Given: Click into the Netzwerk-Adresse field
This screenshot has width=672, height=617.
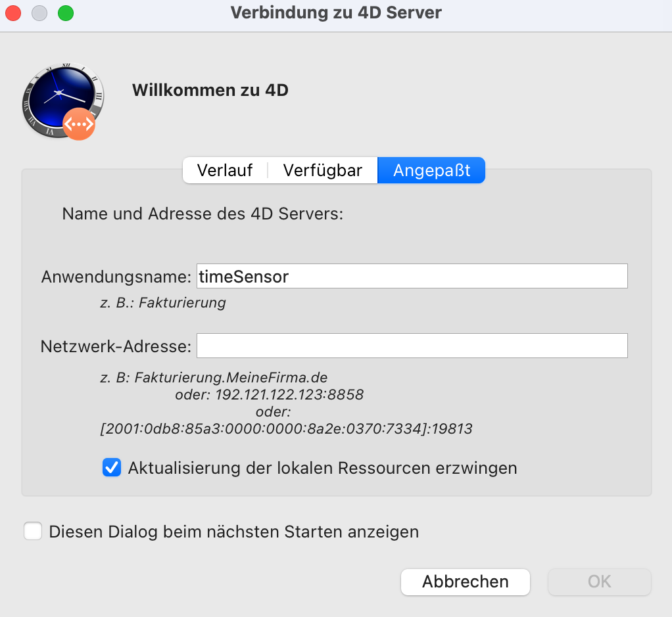Looking at the screenshot, I should [x=412, y=346].
